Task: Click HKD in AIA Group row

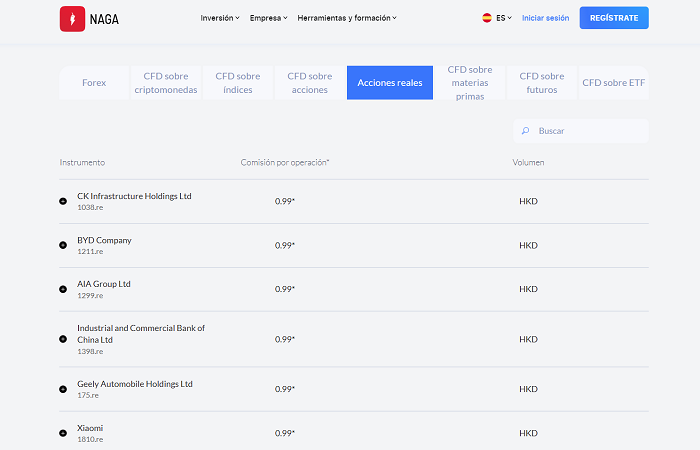Action: [x=528, y=289]
